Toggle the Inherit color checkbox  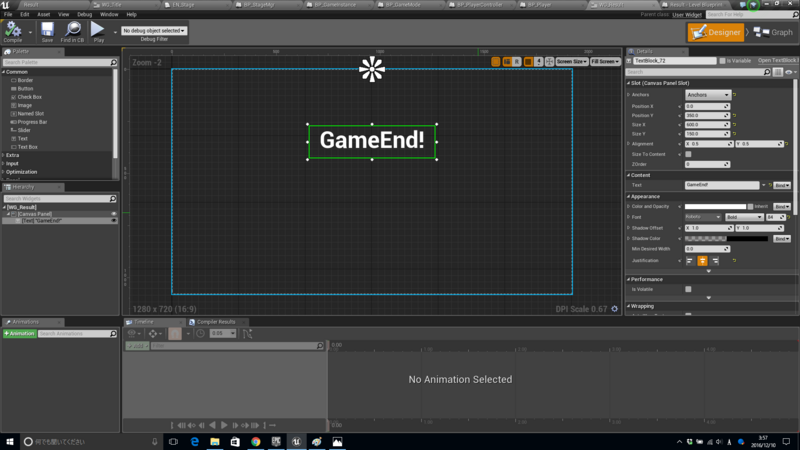pos(750,207)
